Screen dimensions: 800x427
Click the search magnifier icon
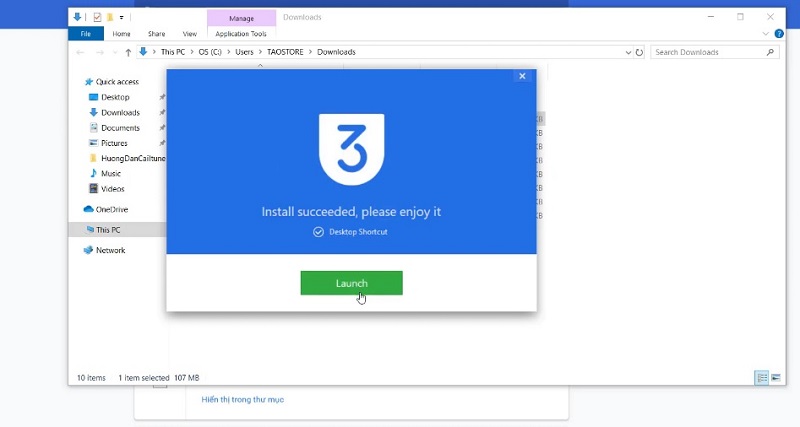click(x=770, y=52)
